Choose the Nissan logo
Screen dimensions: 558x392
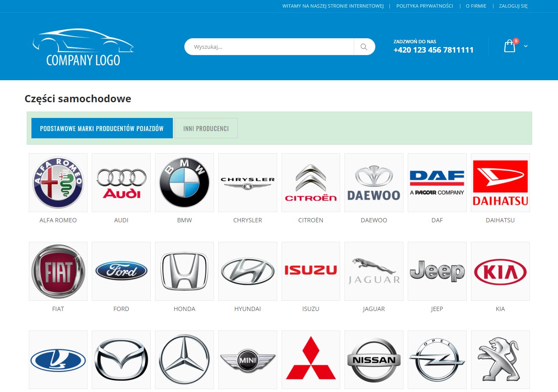pyautogui.click(x=374, y=360)
